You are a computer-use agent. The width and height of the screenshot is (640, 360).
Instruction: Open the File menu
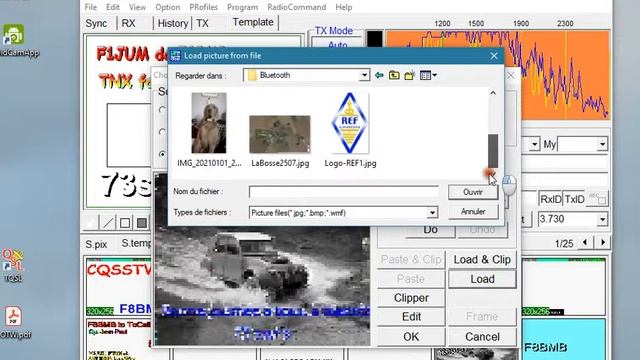click(91, 7)
